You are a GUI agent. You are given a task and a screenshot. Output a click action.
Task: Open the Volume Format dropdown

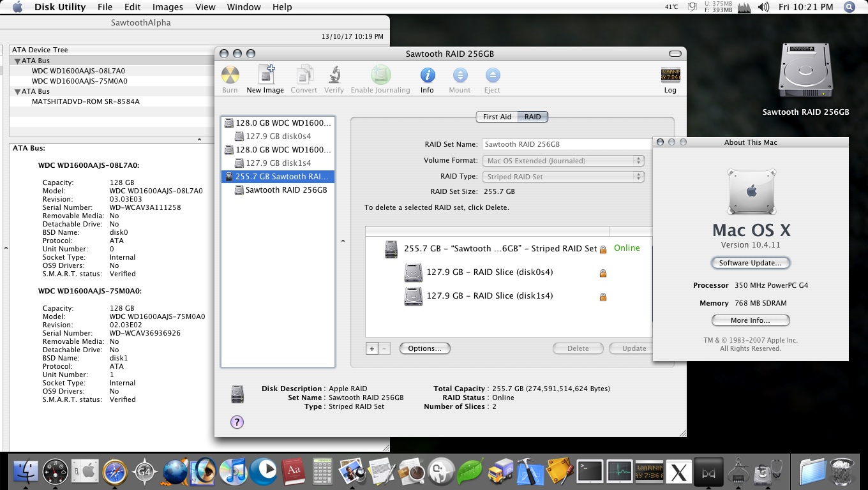pyautogui.click(x=564, y=161)
